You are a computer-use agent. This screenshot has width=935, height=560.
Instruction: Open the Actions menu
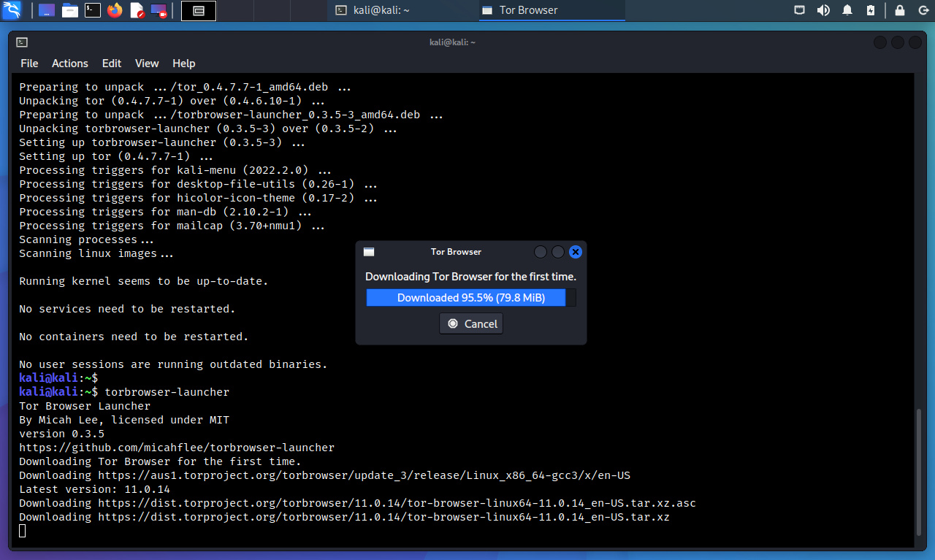tap(69, 64)
